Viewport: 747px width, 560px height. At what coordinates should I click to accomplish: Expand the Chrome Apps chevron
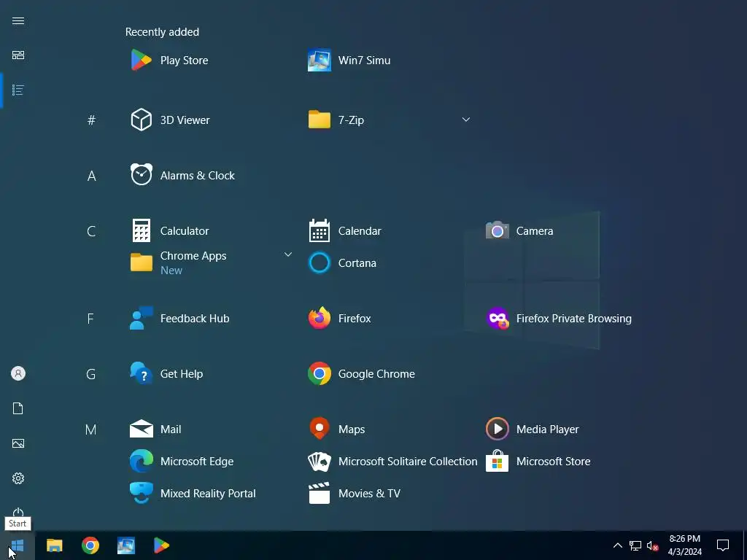[x=287, y=254]
